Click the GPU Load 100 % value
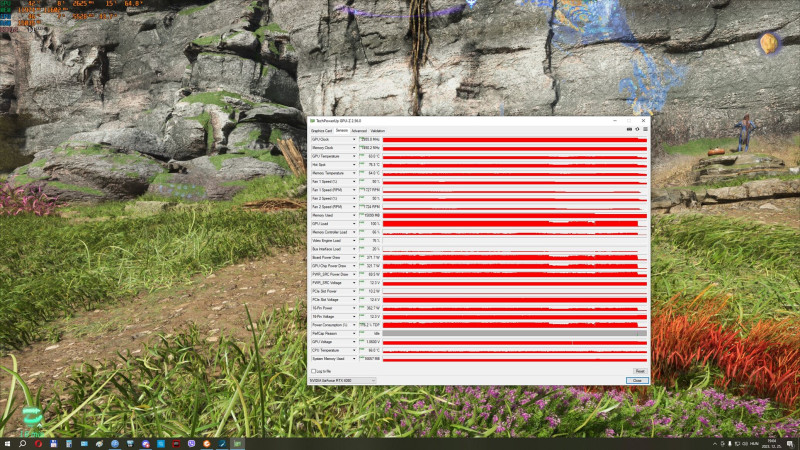This screenshot has height=450, width=800. click(x=370, y=224)
